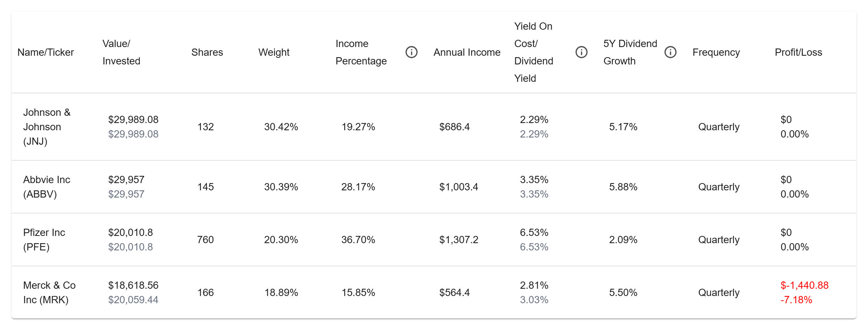Viewport: 868px width, 330px height.
Task: Click JNJ's $29,989.08 value cell
Action: [133, 119]
